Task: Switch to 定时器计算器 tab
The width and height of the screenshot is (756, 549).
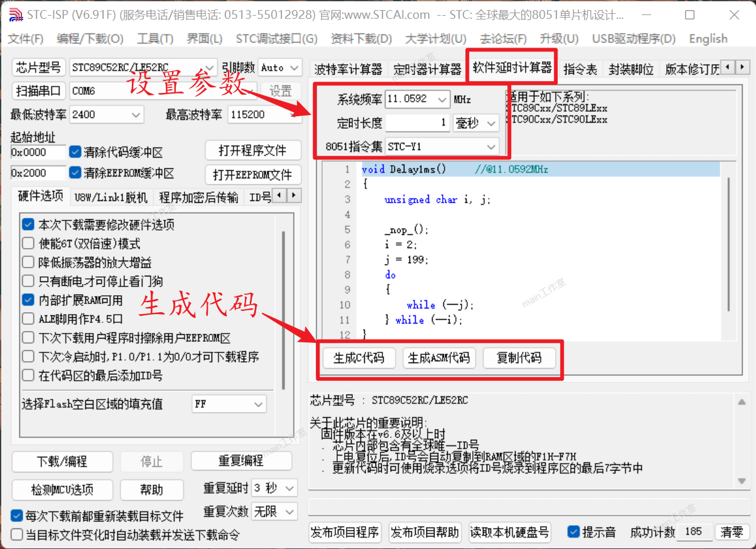Action: pyautogui.click(x=427, y=69)
